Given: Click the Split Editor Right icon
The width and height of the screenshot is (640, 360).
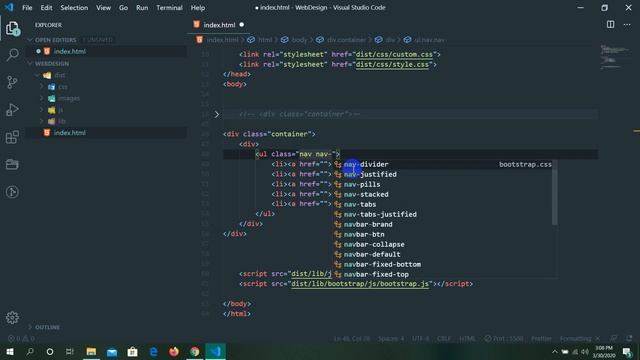Looking at the screenshot, I should (x=610, y=24).
